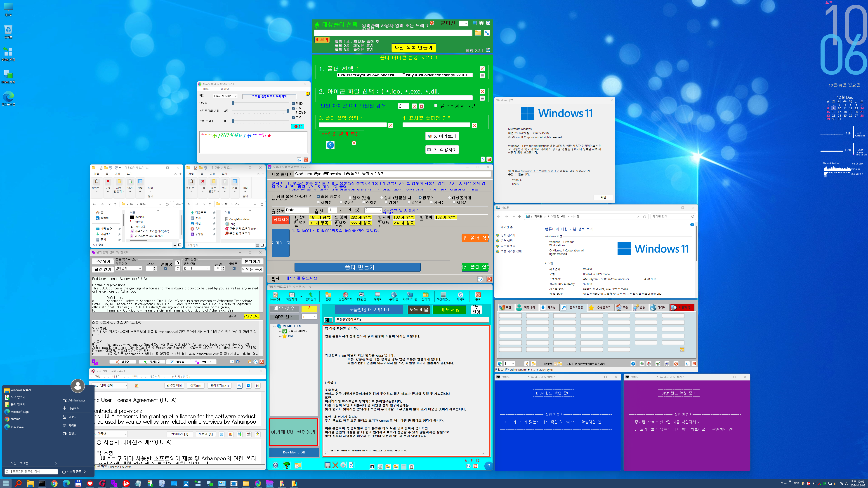
Task: Click New DB icon in memo helper toolbar
Action: point(275,296)
